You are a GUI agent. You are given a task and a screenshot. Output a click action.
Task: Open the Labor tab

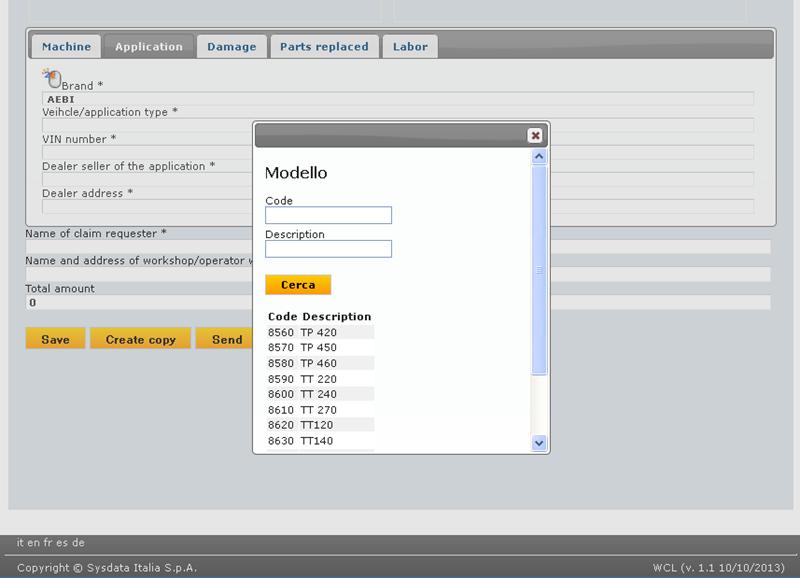click(410, 46)
